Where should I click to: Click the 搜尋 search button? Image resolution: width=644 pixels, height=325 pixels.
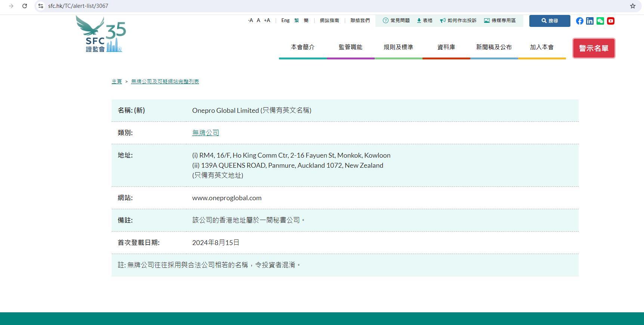point(549,21)
